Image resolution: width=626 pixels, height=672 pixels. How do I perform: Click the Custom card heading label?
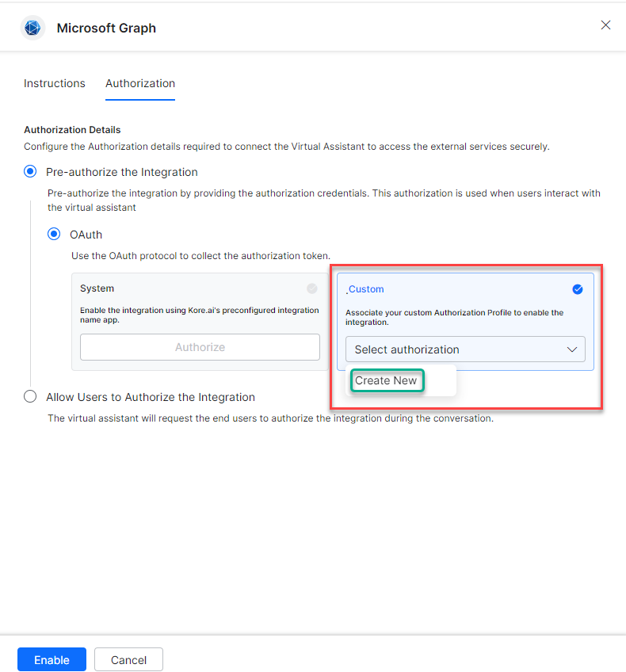[366, 289]
